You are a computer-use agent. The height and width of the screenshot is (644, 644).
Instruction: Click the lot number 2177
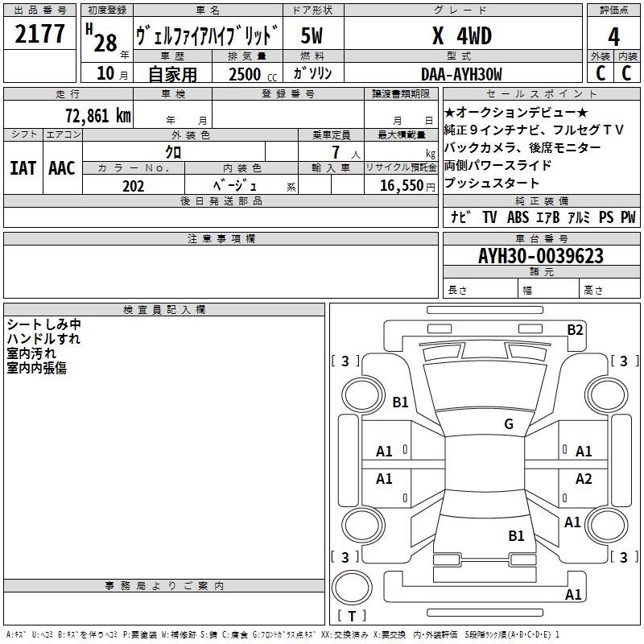pyautogui.click(x=39, y=34)
